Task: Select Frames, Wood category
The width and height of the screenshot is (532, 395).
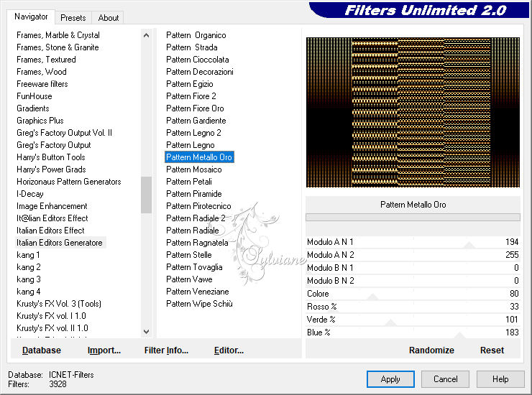Action: (42, 72)
